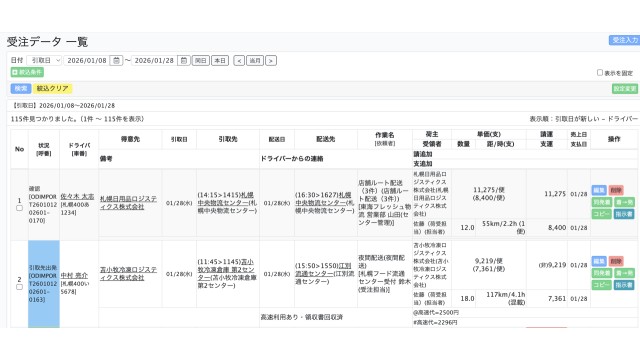This screenshot has height=360, width=640.
Task: Click the 操作 column header
Action: click(x=614, y=139)
